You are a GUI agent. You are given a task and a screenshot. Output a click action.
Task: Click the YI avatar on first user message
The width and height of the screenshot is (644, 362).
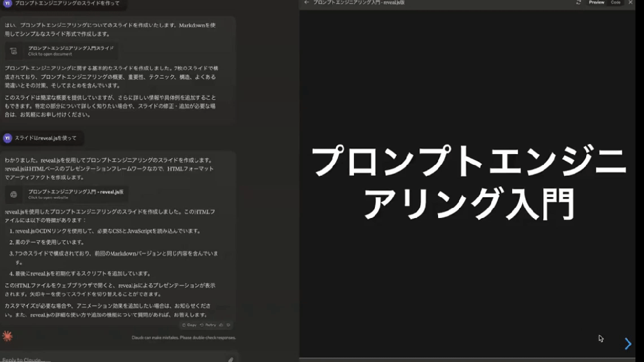coord(7,4)
